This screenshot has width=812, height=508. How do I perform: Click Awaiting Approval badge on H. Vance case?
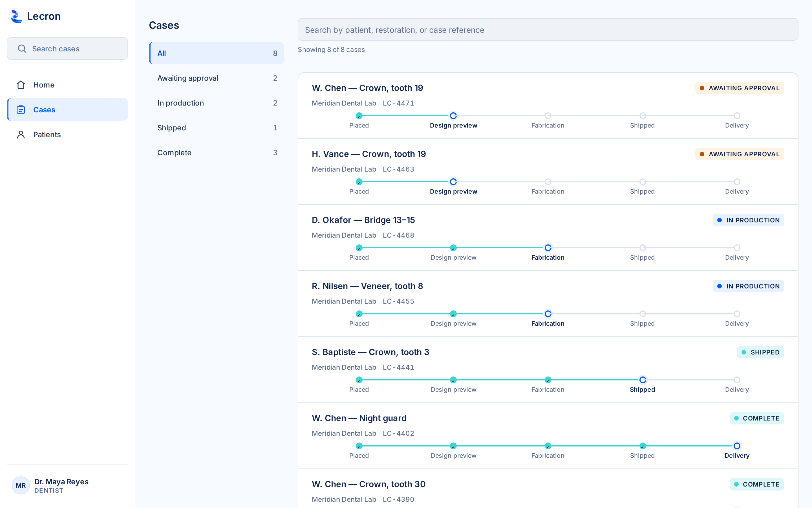(740, 154)
